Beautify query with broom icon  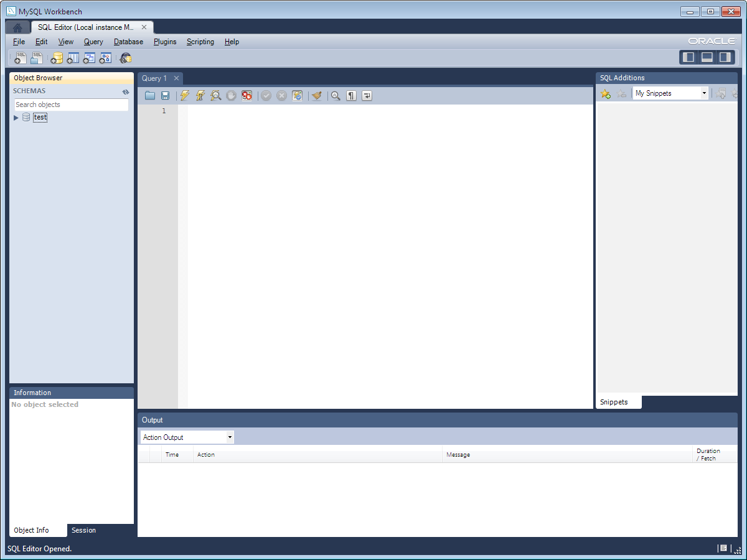(317, 96)
